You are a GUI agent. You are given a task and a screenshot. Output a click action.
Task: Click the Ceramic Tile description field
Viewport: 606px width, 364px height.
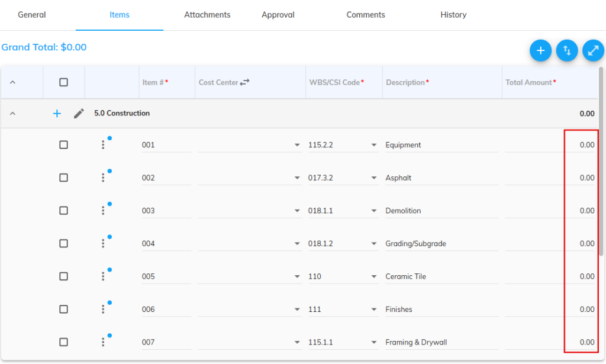(x=441, y=276)
